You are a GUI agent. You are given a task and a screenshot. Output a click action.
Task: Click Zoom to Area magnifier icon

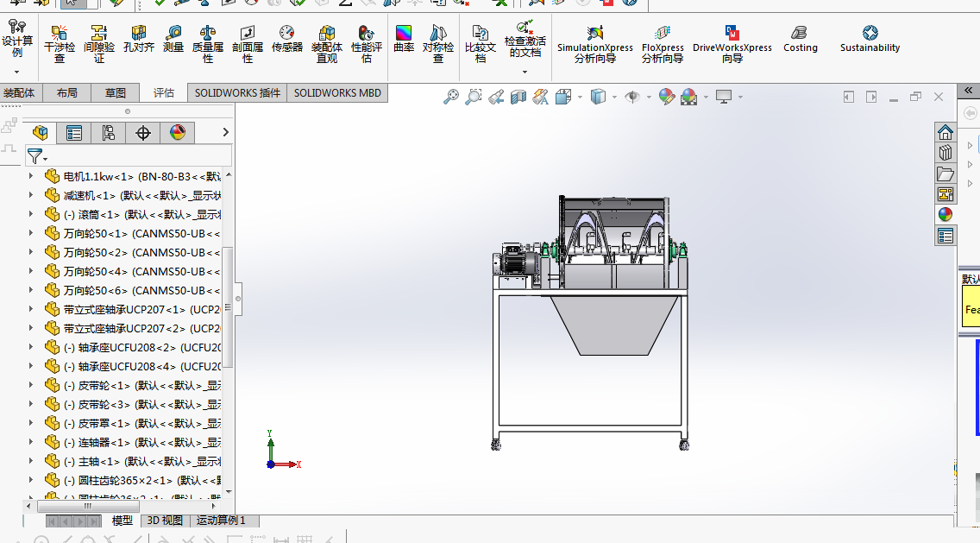(473, 97)
